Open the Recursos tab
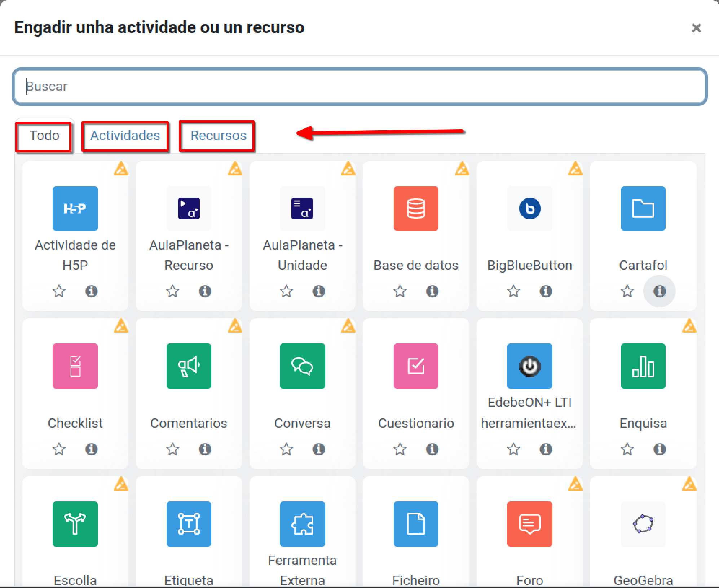 [217, 136]
